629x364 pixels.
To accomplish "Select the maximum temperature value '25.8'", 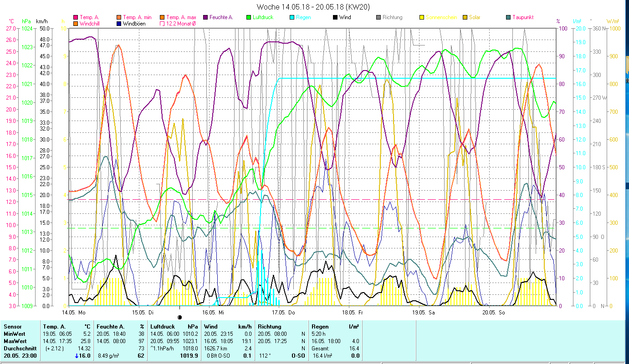I will pos(86,341).
